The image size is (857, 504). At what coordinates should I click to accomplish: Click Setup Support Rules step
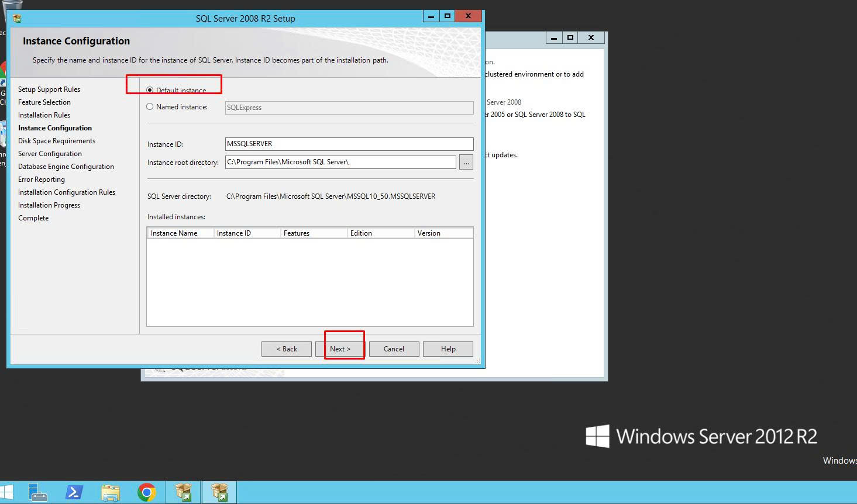[49, 89]
